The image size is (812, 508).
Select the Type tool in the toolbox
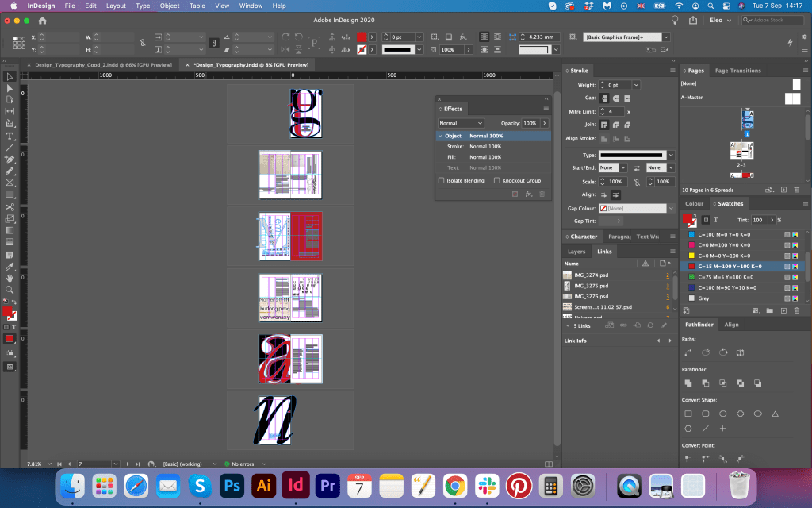pos(10,136)
